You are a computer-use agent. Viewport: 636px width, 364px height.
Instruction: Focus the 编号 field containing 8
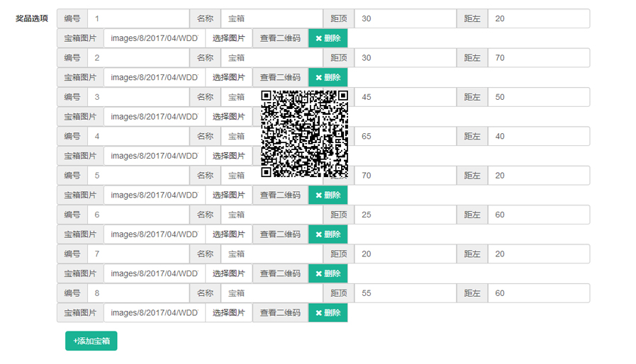click(138, 293)
